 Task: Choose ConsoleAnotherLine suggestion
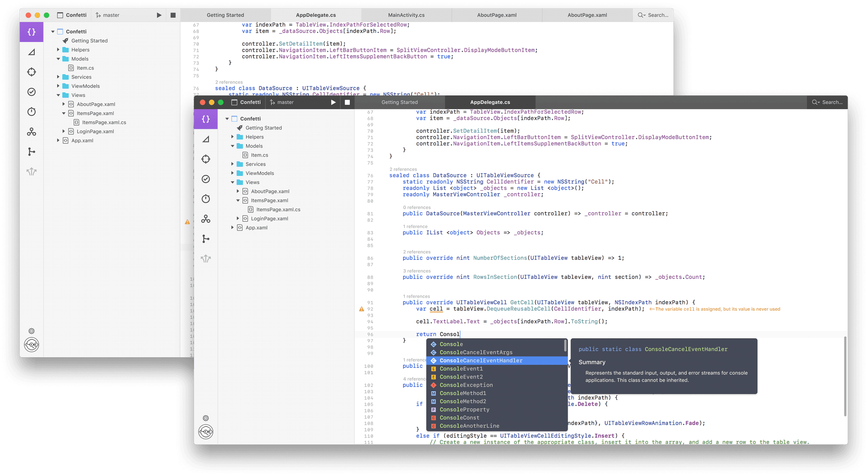pyautogui.click(x=496, y=426)
